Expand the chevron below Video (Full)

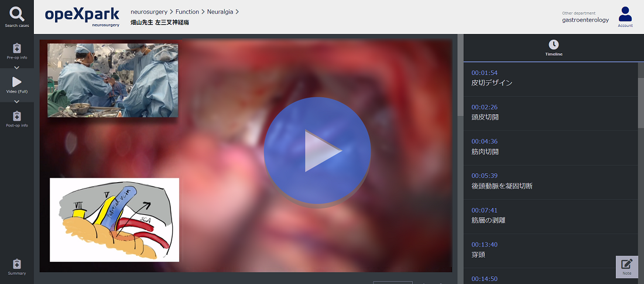click(17, 101)
